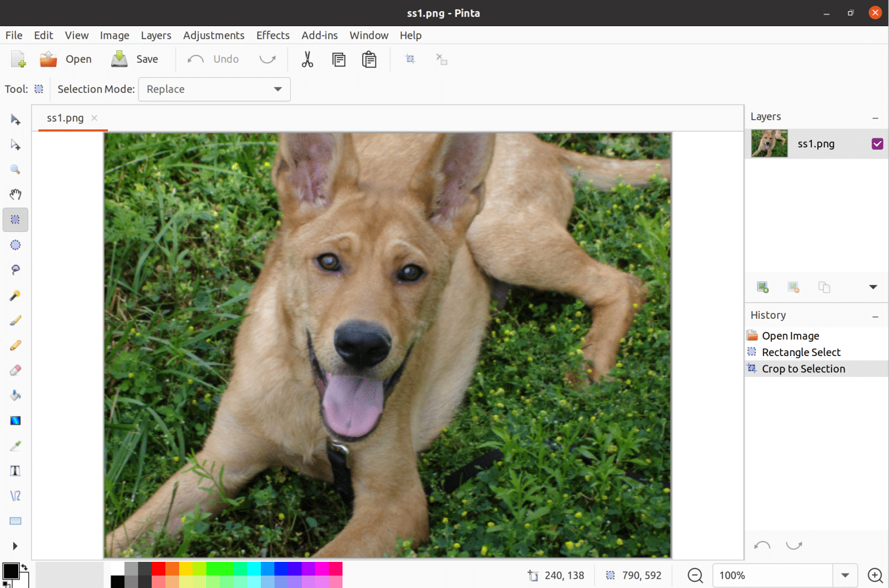Activate the Paint Bucket fill tool
The width and height of the screenshot is (889, 588).
click(x=15, y=395)
